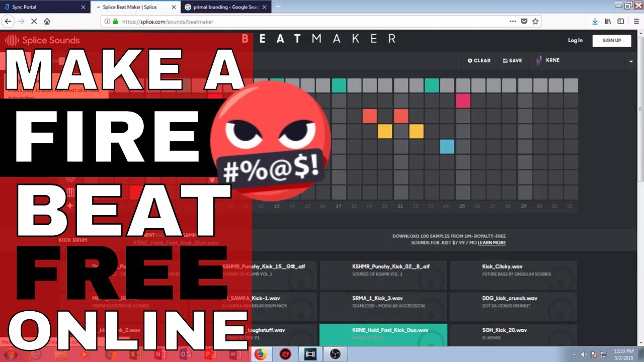Click the OBS Studio taskbar icon
Viewport: 644px width, 362px height.
click(335, 354)
